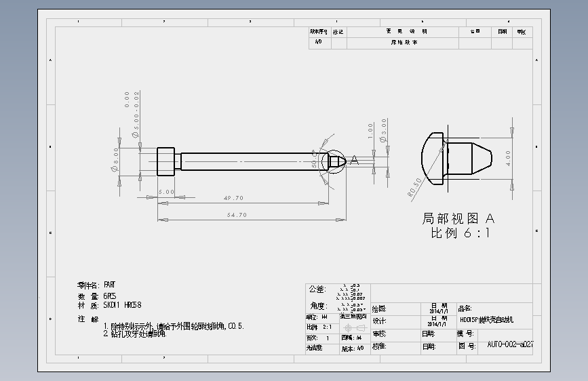This screenshot has width=588, height=381.
Task: Click the detail circle around the pin tip
Action: pyautogui.click(x=332, y=161)
